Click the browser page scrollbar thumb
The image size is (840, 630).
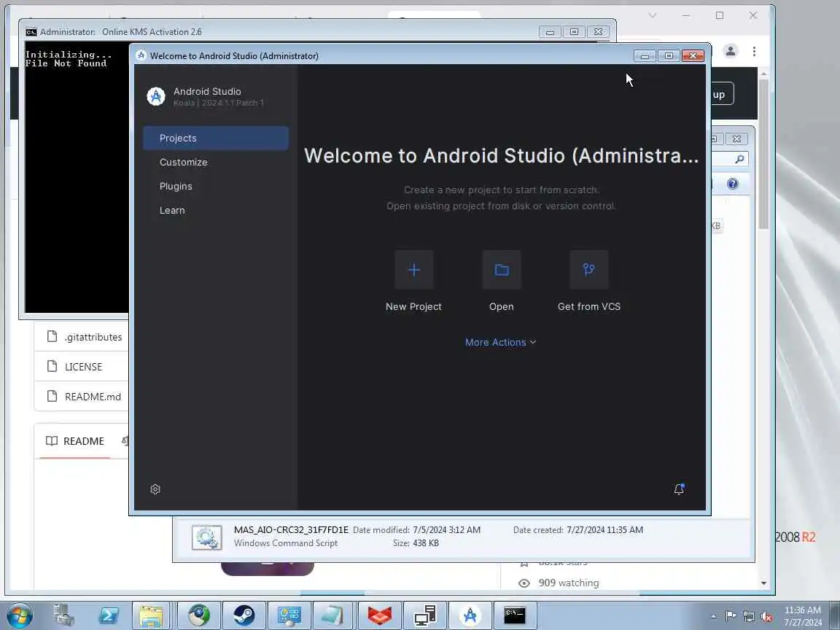coord(763,155)
